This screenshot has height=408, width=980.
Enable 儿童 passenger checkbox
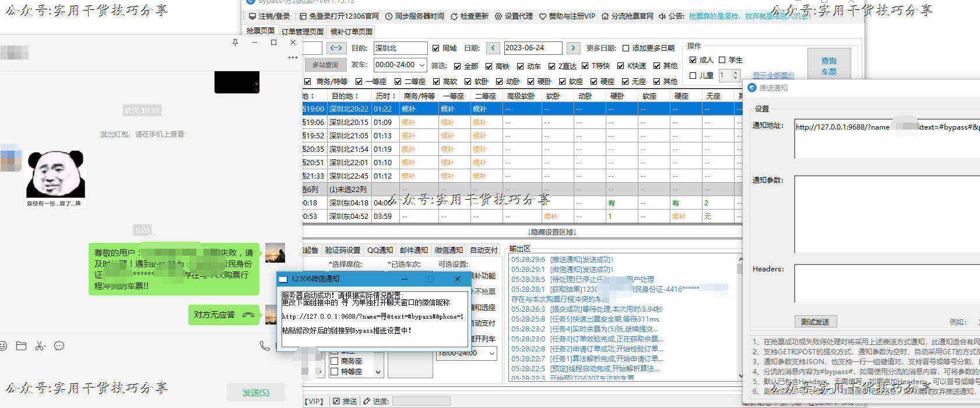point(693,75)
